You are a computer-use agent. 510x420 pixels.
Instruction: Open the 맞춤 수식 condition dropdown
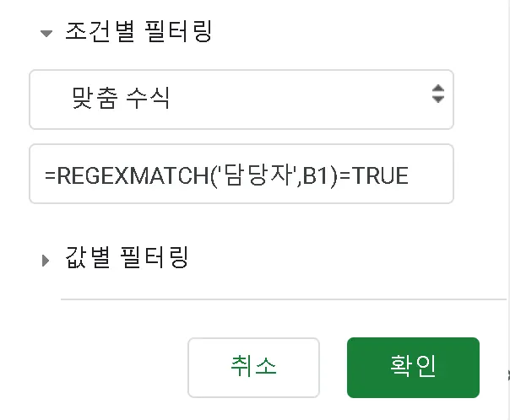[241, 99]
